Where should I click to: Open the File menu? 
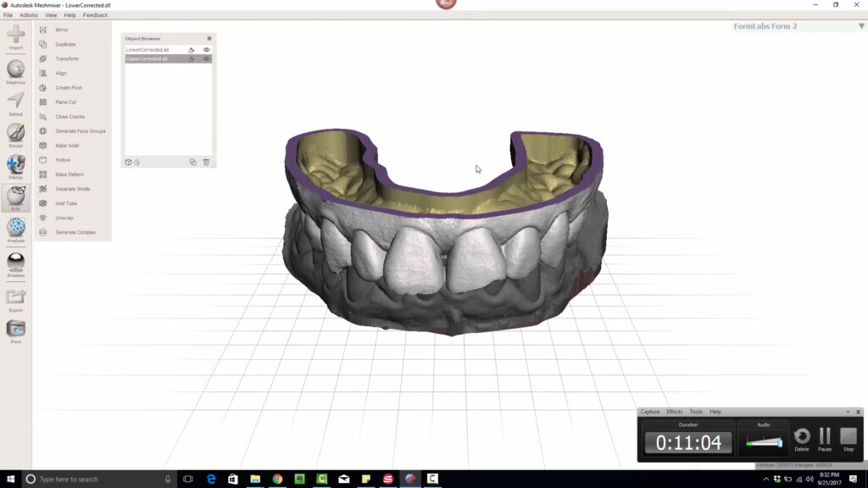pyautogui.click(x=8, y=15)
